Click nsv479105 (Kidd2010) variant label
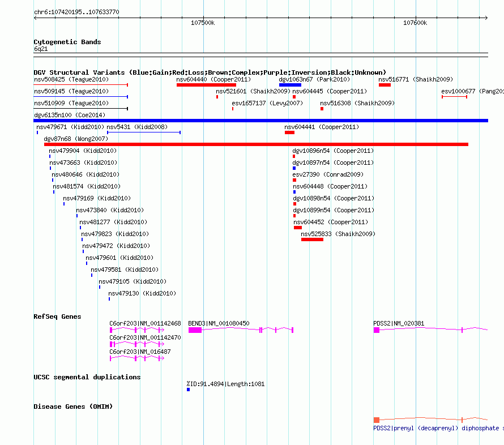This screenshot has width=504, height=445. coord(133,281)
